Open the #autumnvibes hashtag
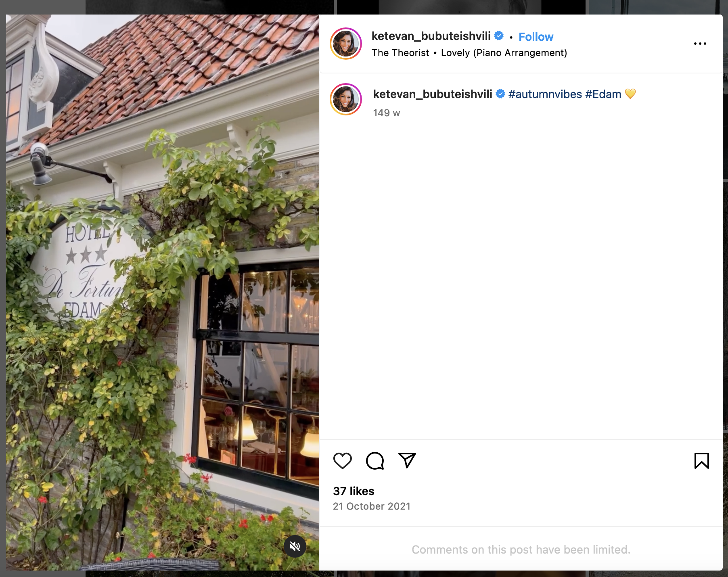 click(545, 94)
